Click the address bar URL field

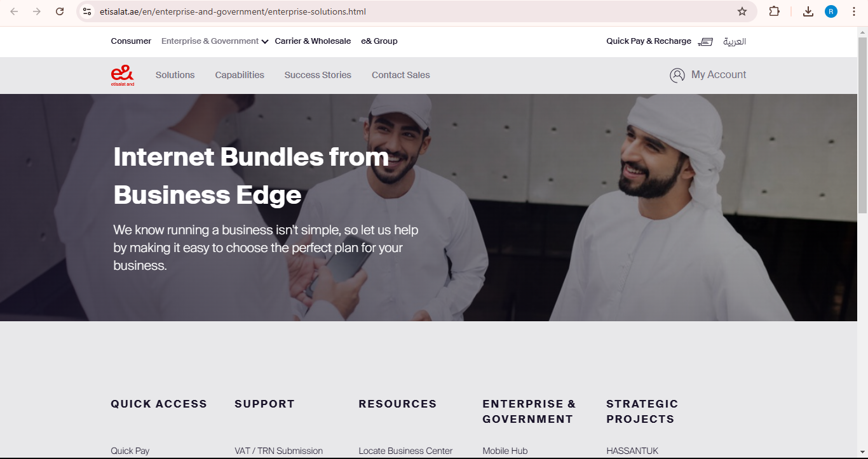pos(413,11)
